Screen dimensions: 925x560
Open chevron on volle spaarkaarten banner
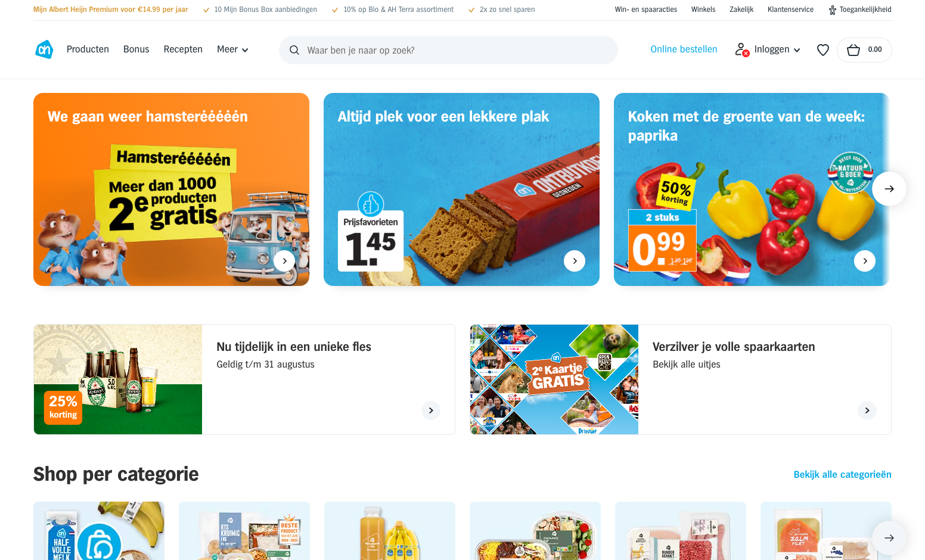coord(867,410)
